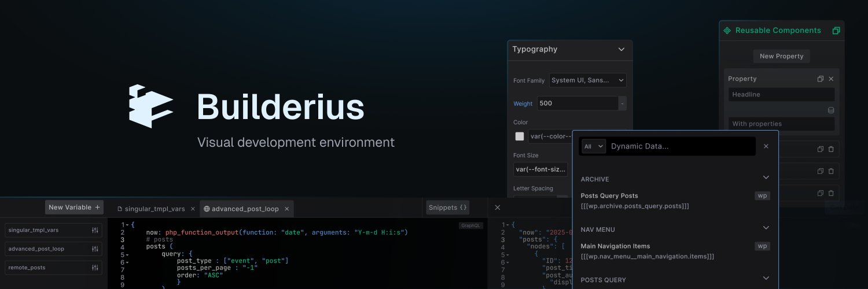This screenshot has width=868, height=289.
Task: Duplicate the Property block via copy icon
Action: [x=820, y=79]
